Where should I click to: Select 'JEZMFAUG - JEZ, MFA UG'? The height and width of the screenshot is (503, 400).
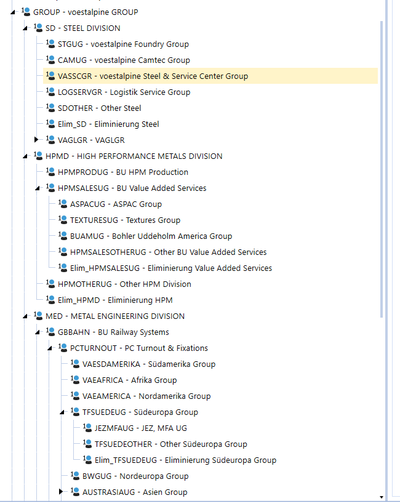141,428
